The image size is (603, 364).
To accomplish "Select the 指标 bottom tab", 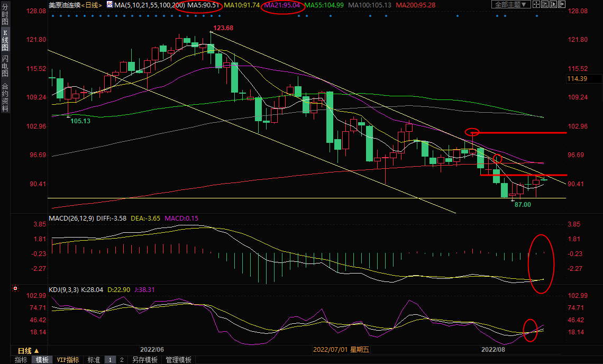I will coord(21,360).
